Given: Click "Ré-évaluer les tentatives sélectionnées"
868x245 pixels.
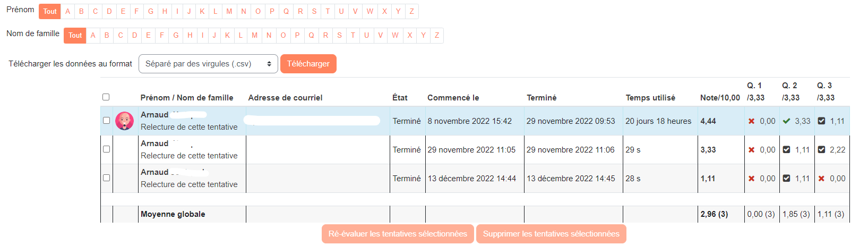Looking at the screenshot, I should (x=398, y=234).
